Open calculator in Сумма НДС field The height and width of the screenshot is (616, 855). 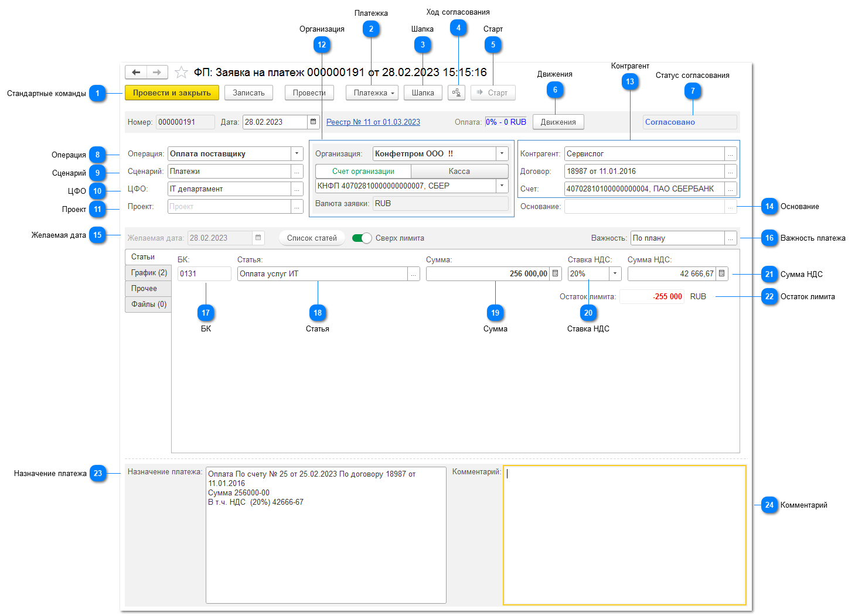click(722, 273)
